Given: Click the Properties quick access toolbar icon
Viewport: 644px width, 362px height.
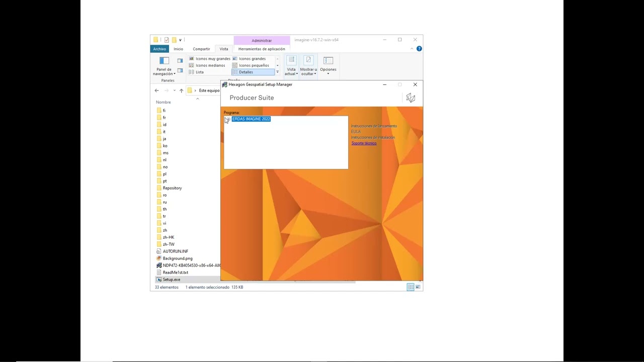Looking at the screenshot, I should tap(167, 40).
